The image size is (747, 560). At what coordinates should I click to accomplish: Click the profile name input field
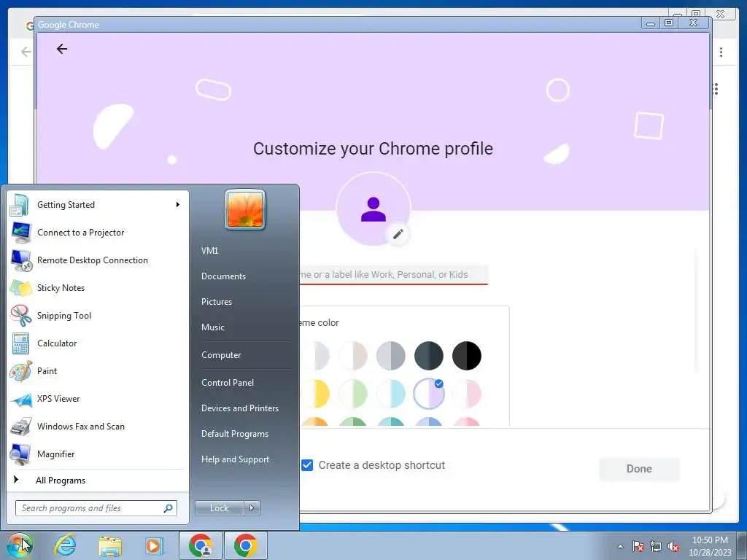[x=393, y=275]
